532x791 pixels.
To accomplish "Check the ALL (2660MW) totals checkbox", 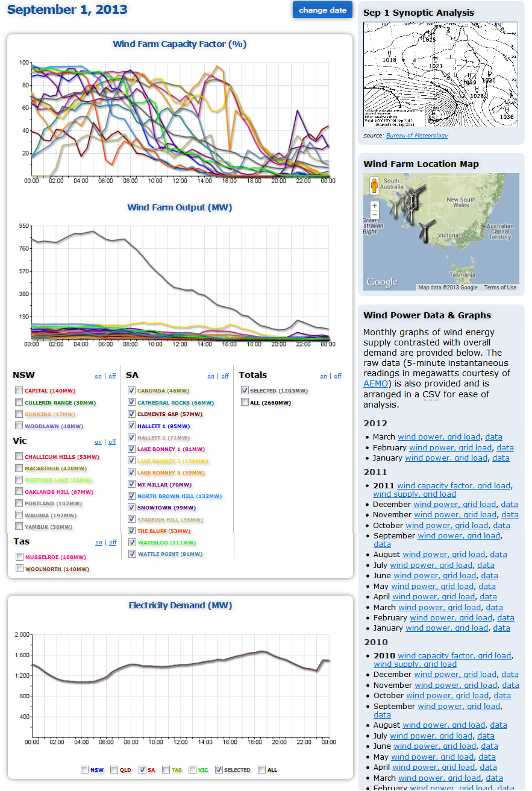I will click(x=245, y=402).
